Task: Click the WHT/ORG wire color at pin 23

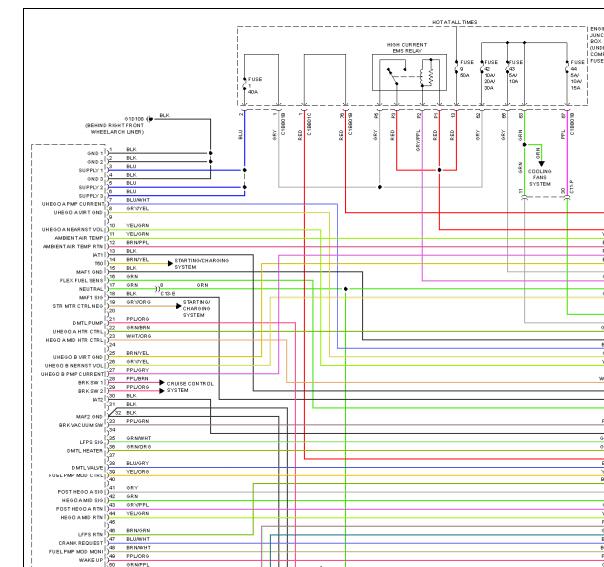Action: [139, 336]
